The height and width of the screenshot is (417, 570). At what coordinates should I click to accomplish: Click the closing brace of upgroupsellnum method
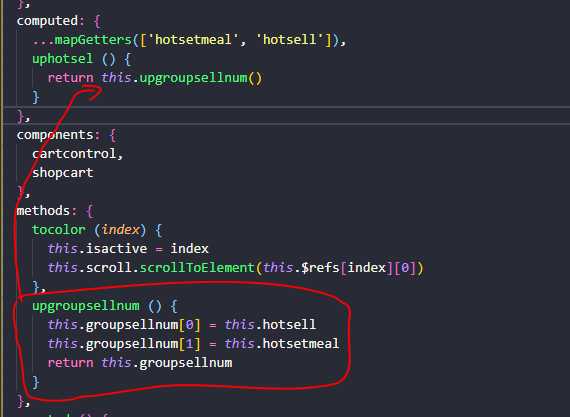click(36, 382)
